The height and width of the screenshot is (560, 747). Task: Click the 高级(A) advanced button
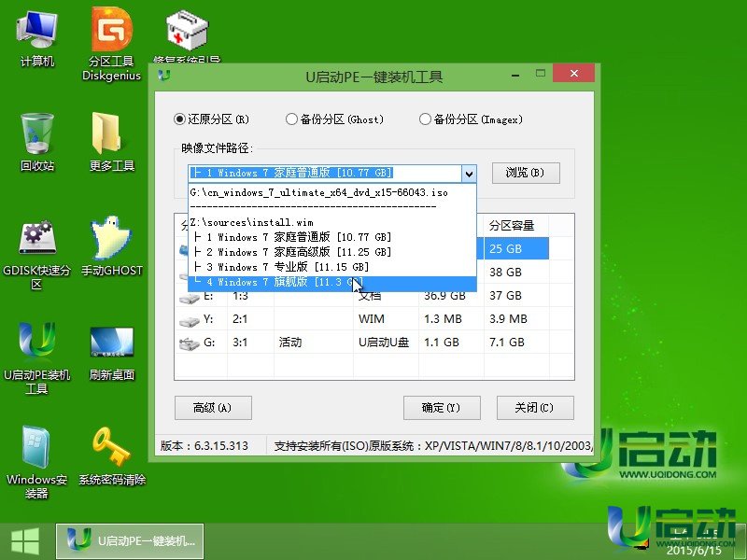click(x=213, y=408)
